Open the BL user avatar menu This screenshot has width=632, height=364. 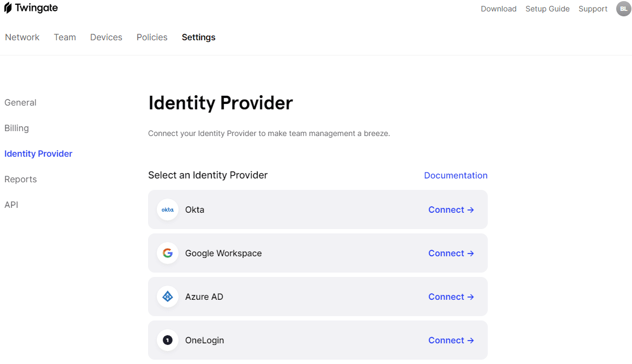click(623, 9)
